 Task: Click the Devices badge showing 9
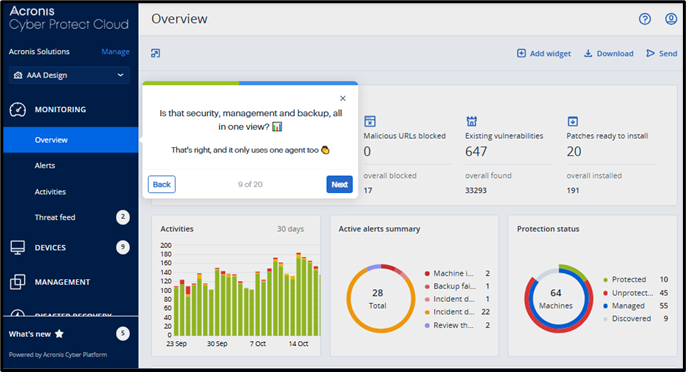coord(123,247)
